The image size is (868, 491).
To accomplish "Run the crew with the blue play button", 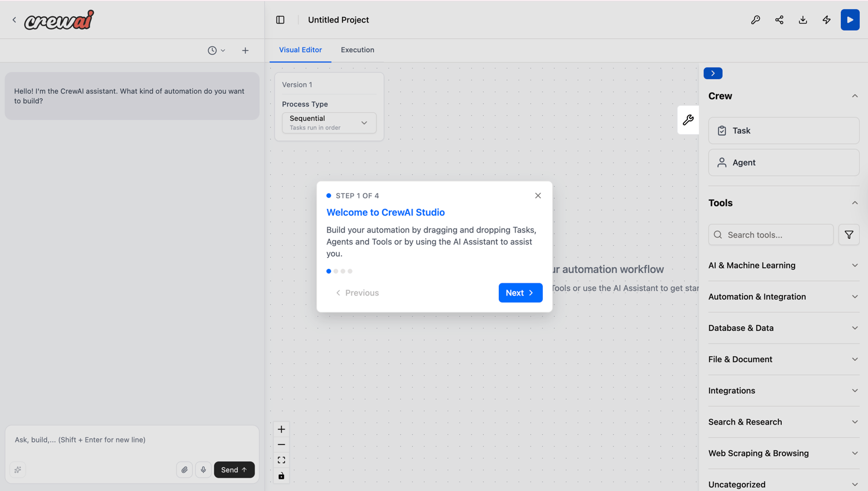I will [x=850, y=20].
